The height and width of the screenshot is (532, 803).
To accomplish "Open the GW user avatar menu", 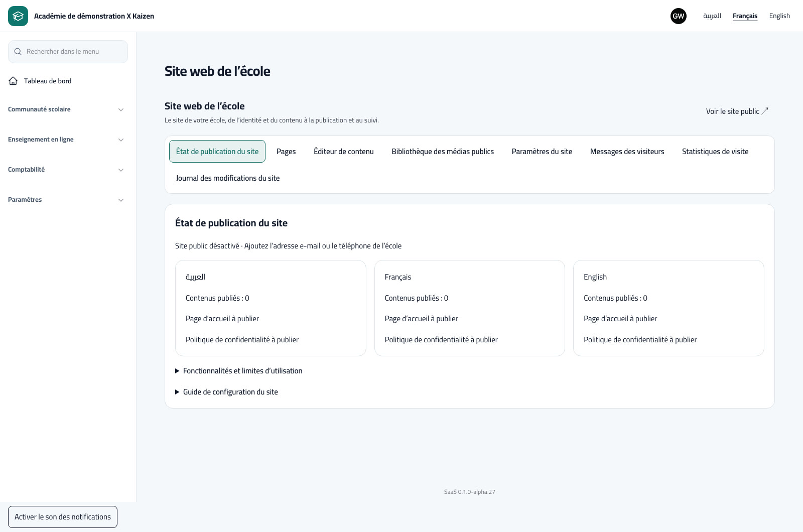I will tap(679, 16).
